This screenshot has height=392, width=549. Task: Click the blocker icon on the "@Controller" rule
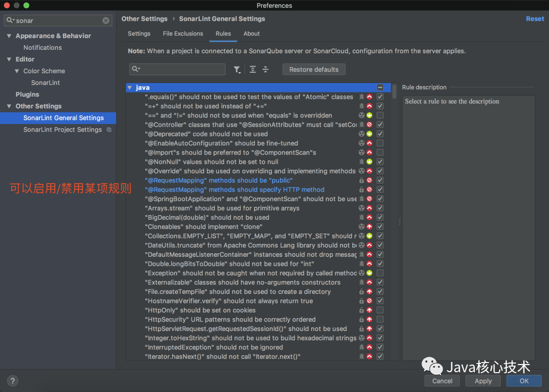click(x=370, y=125)
